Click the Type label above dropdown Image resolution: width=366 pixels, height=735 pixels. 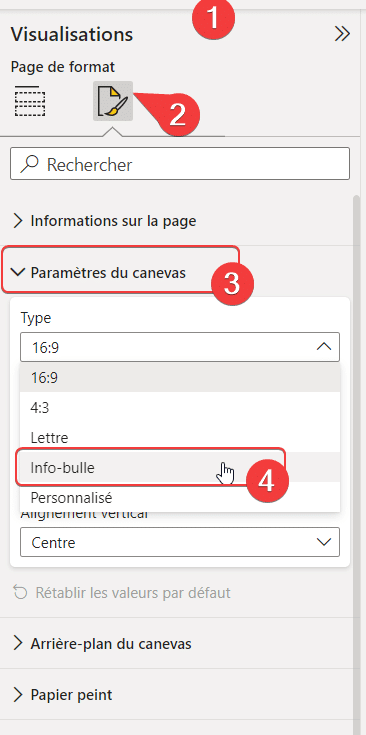(x=36, y=319)
